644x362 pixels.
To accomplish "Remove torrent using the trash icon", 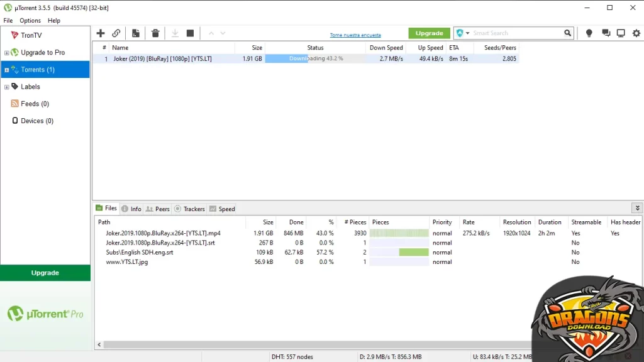I will pyautogui.click(x=155, y=33).
